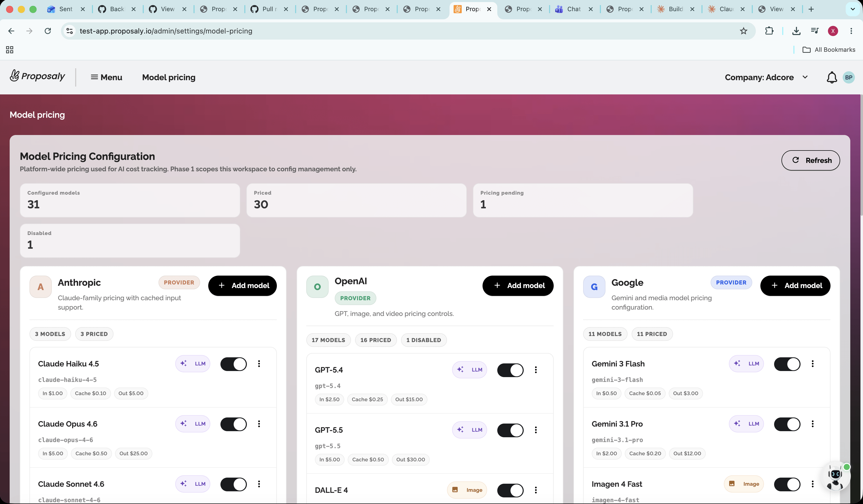Click the Pricing pending stat card
Viewport: 863px width, 504px height.
[583, 200]
